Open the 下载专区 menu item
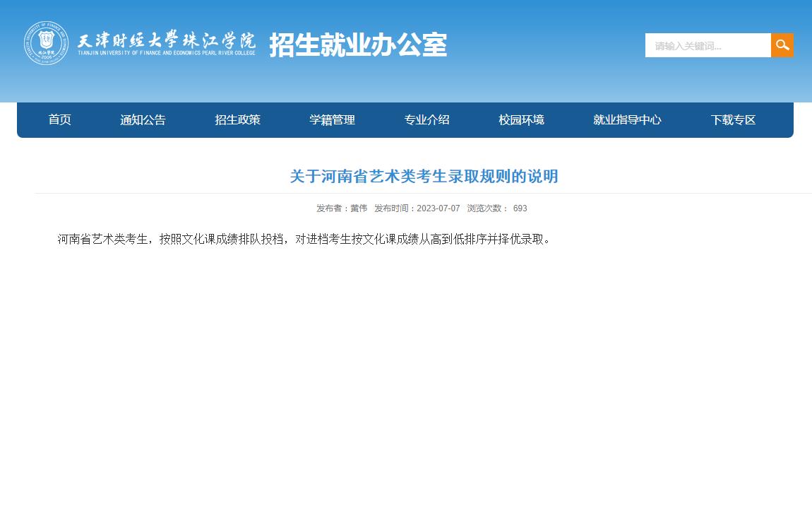This screenshot has height=530, width=812. coord(734,119)
